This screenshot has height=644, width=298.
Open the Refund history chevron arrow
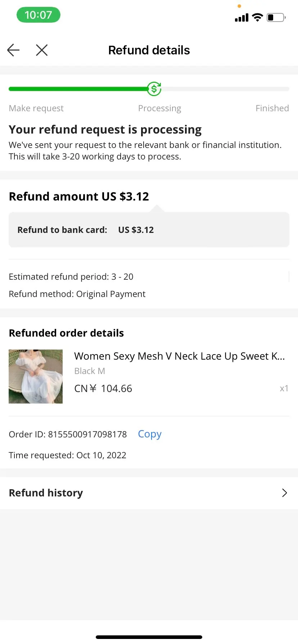pos(284,493)
